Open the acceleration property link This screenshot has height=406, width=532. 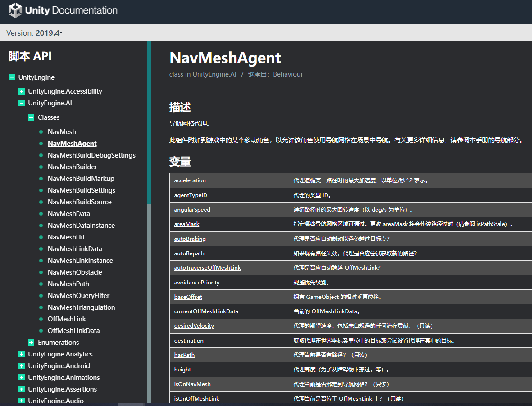click(190, 180)
